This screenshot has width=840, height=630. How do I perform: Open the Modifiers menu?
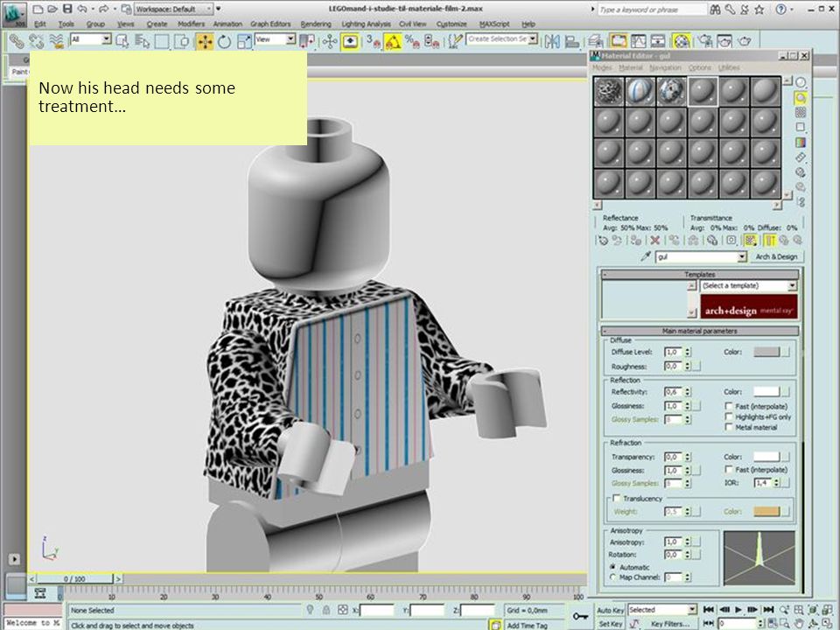click(x=191, y=24)
